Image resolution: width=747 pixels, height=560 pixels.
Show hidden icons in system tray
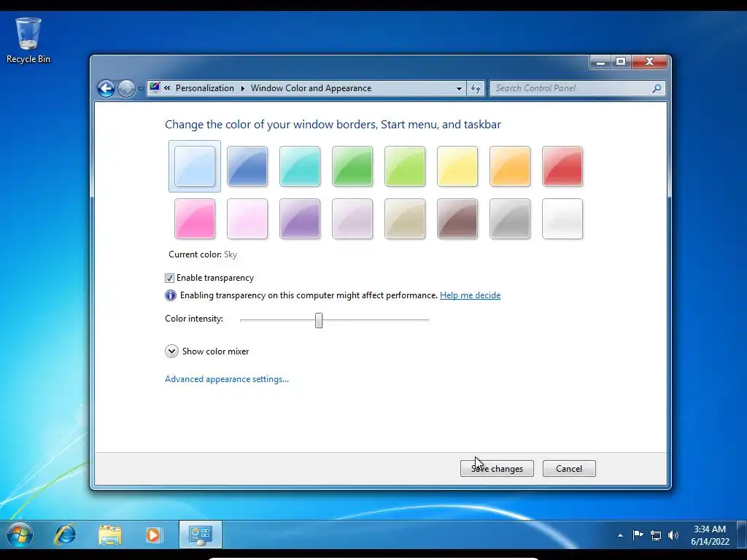620,536
